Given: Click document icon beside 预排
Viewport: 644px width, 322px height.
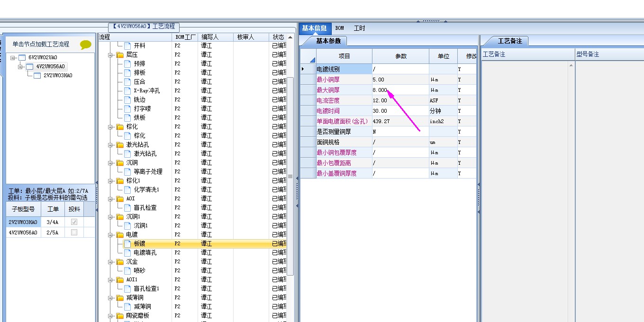Looking at the screenshot, I should click(127, 64).
